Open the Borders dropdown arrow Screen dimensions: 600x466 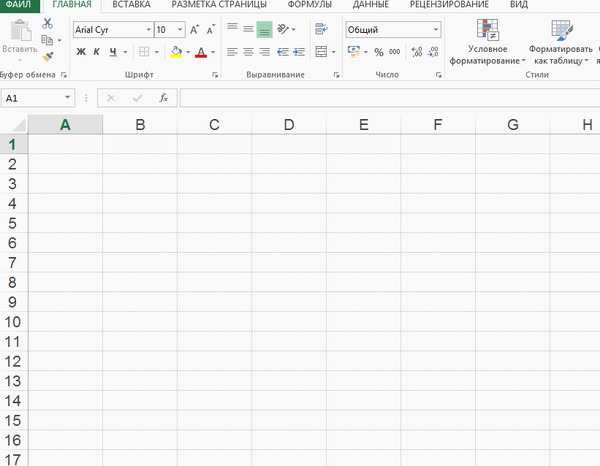157,52
